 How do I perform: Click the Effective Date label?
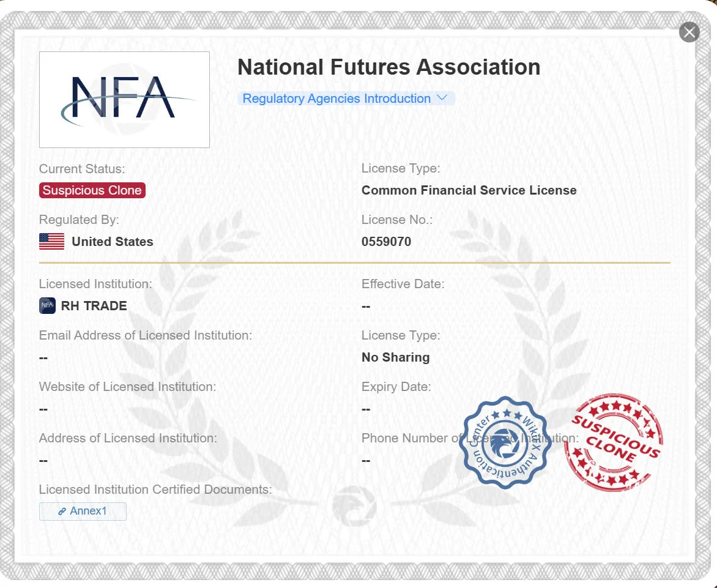403,283
